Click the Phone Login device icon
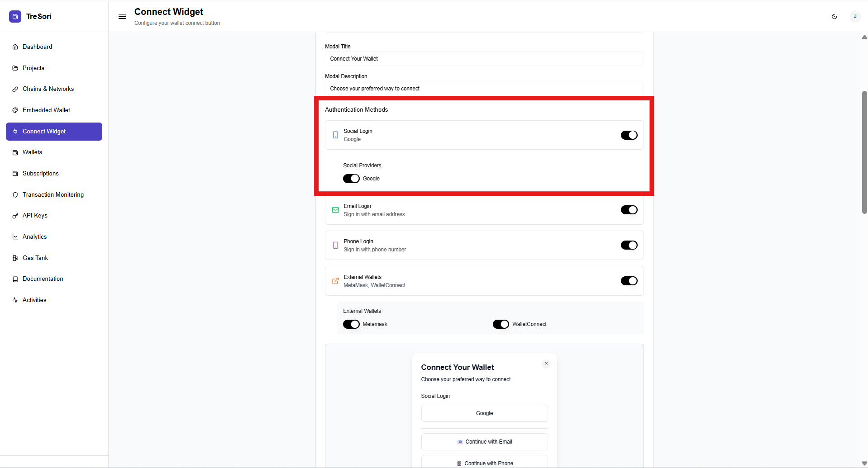Image resolution: width=868 pixels, height=468 pixels. coord(335,246)
